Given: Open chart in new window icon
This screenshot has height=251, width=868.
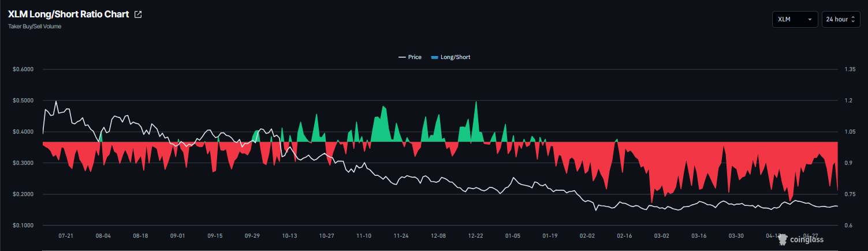Looking at the screenshot, I should pyautogui.click(x=138, y=14).
